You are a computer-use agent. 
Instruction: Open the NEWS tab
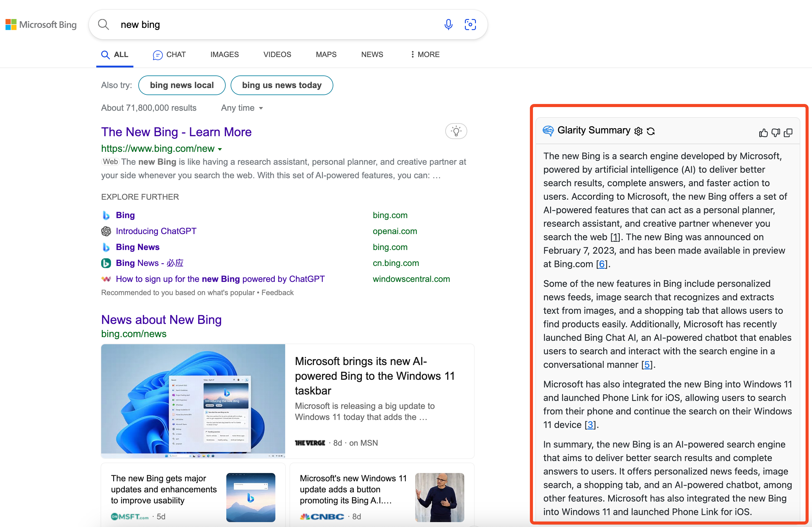(372, 54)
